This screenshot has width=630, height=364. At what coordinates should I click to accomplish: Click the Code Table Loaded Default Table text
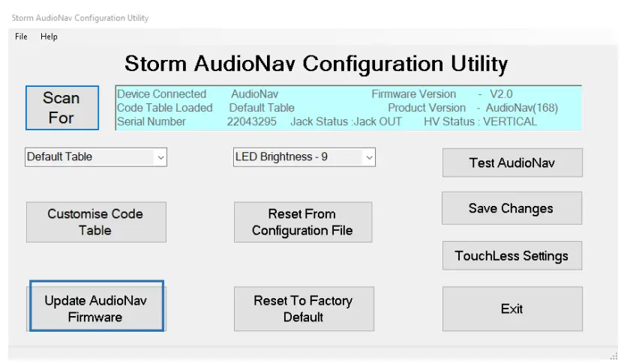205,108
